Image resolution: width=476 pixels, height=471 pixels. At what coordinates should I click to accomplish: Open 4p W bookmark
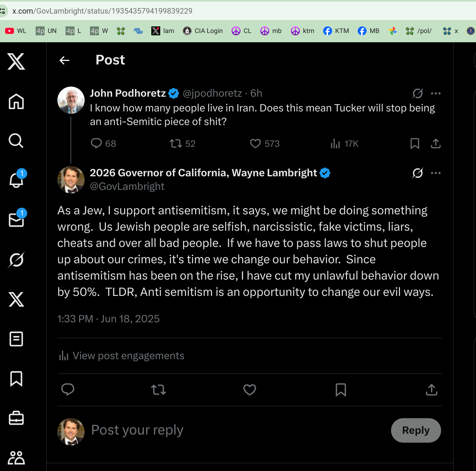[99, 31]
